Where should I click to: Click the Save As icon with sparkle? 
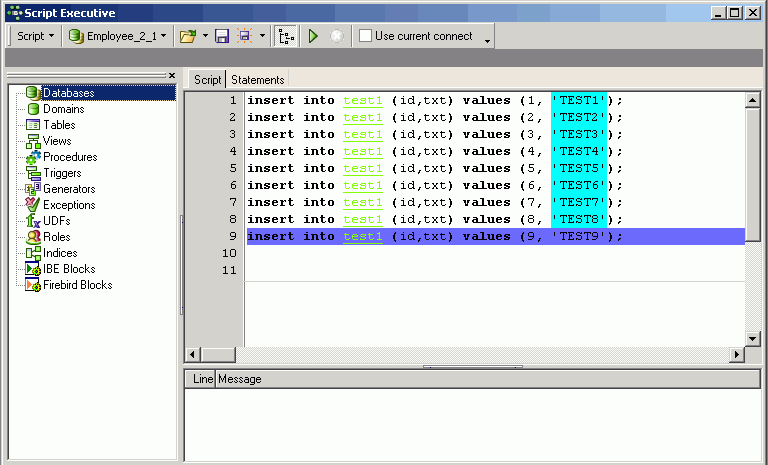(x=244, y=36)
